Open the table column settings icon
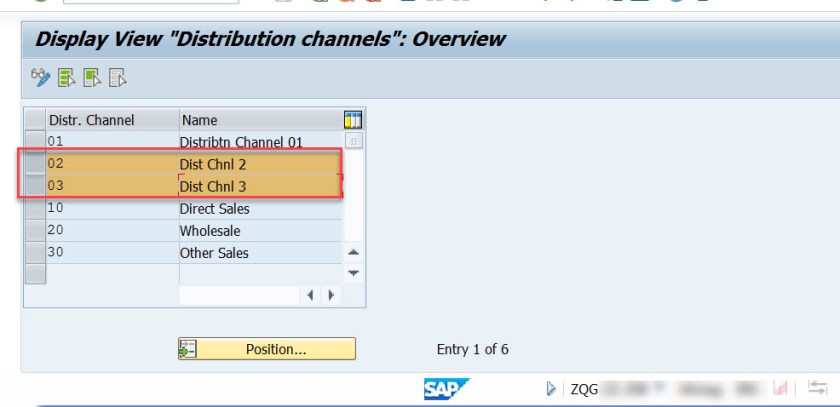The height and width of the screenshot is (407, 840). (x=353, y=120)
